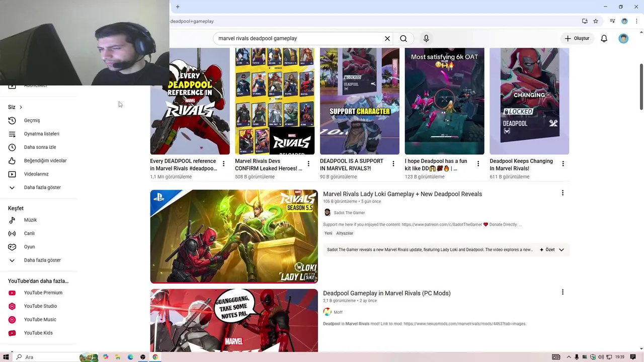Open options for Marvel Rivals Devs CONFIRM short
The width and height of the screenshot is (644, 362).
(308, 164)
